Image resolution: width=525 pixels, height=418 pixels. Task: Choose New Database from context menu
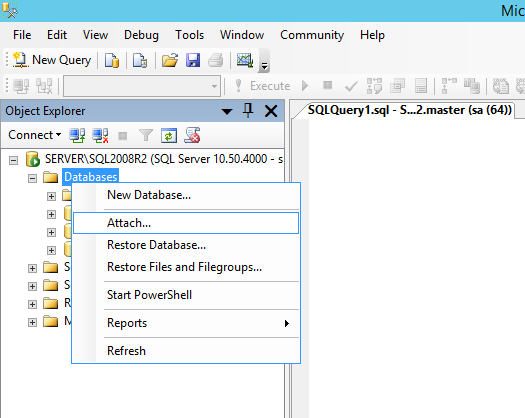(186, 195)
